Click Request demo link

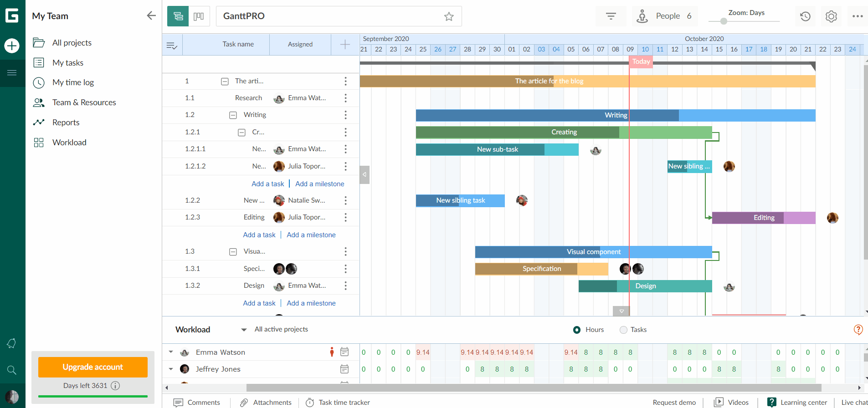coord(674,403)
